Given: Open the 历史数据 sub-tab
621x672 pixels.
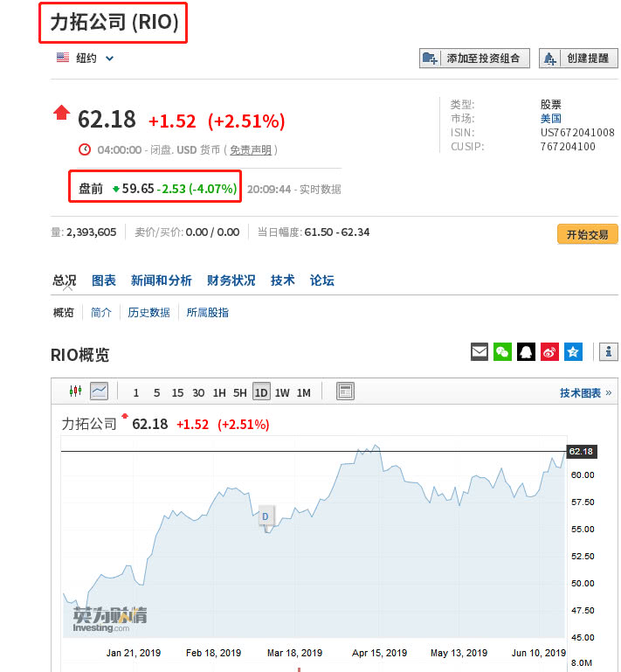Looking at the screenshot, I should coord(148,313).
